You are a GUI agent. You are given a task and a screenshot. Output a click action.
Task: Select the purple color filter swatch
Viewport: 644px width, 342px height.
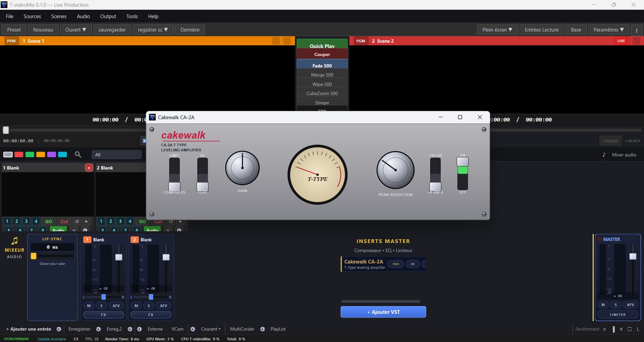[52, 154]
